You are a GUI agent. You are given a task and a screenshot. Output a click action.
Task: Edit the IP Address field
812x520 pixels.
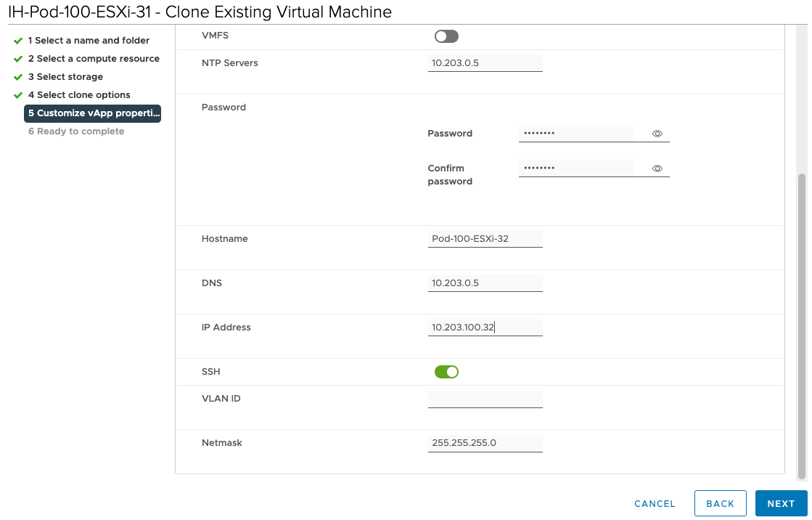point(485,328)
